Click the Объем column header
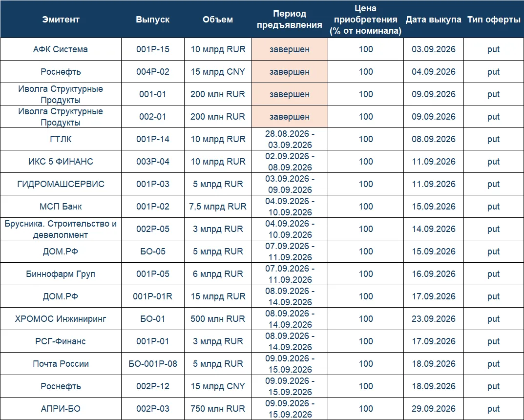524x420 pixels. 217,20
